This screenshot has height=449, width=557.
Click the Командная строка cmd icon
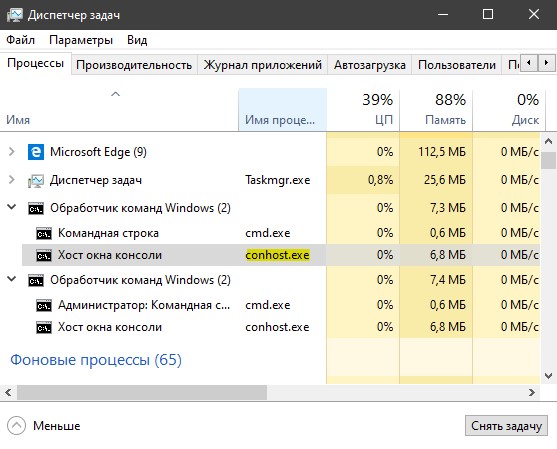pos(44,233)
